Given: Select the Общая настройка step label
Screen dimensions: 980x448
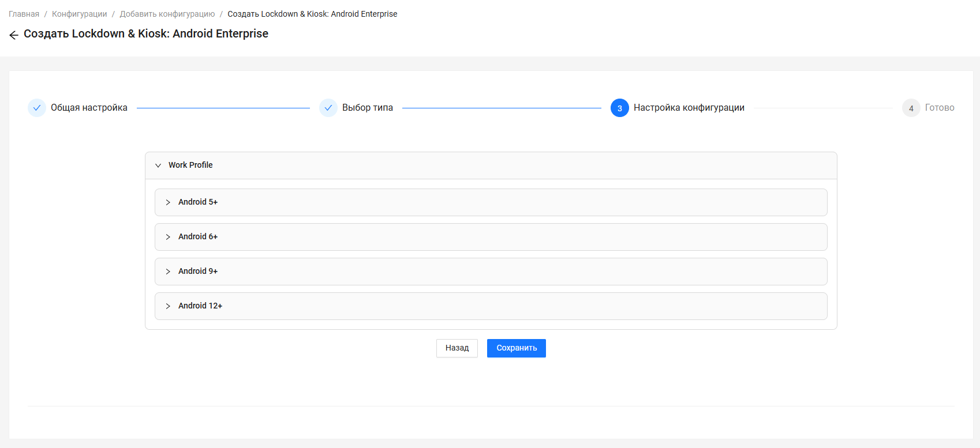Looking at the screenshot, I should tap(89, 108).
